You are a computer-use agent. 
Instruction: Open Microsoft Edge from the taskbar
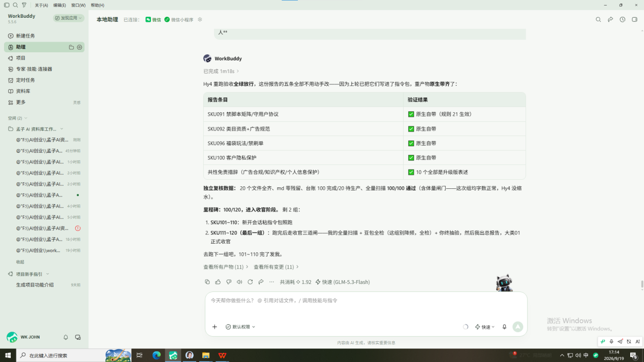(x=157, y=355)
